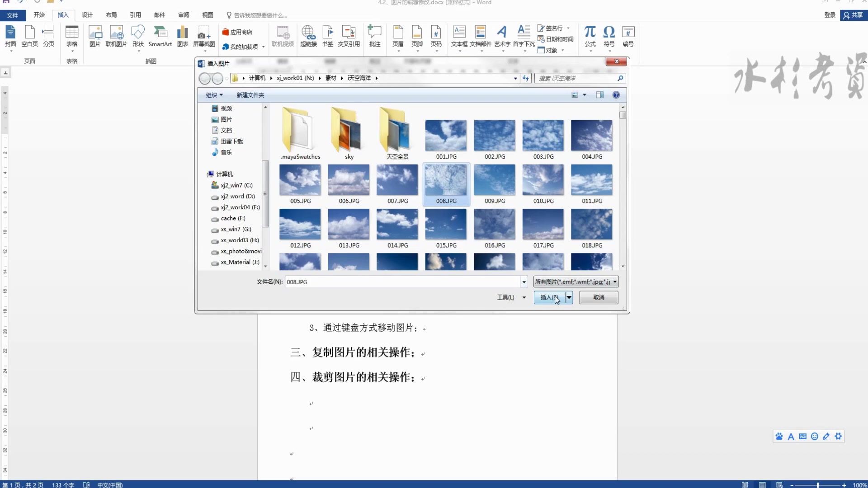
Task: Insert a chart with the 图表 icon
Action: [x=182, y=36]
